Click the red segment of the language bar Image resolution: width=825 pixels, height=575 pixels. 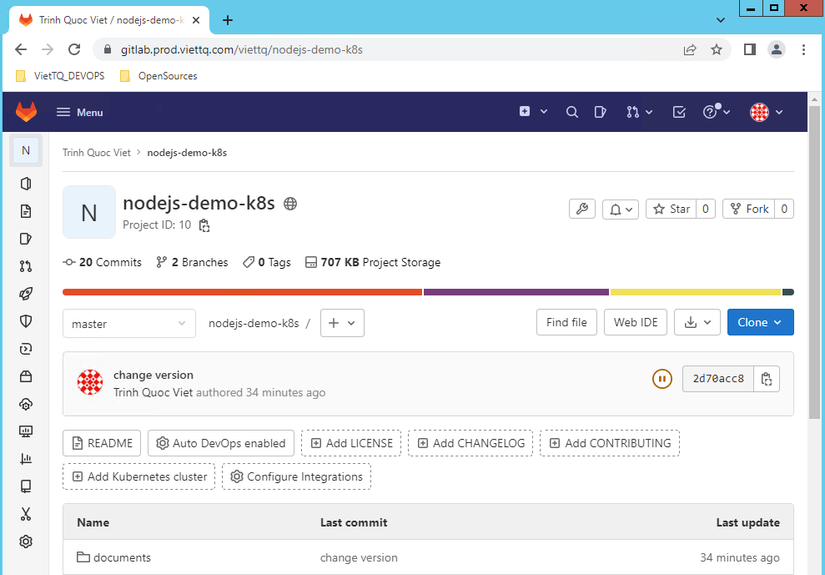click(242, 292)
